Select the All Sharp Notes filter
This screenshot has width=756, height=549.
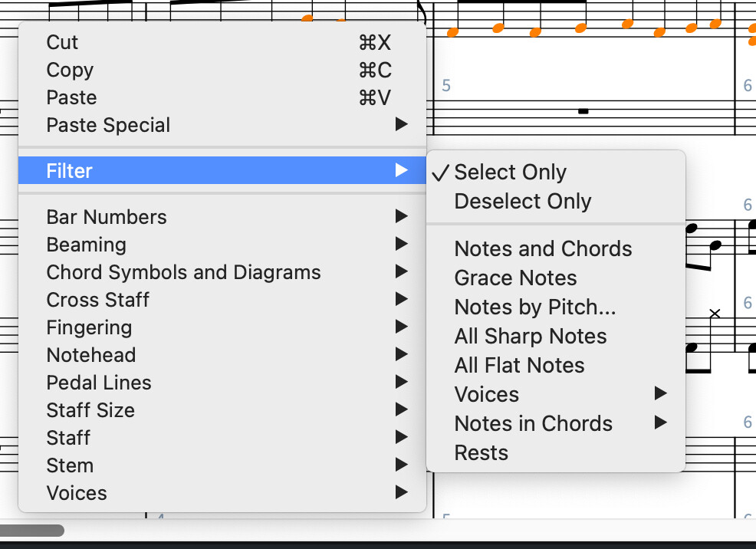click(530, 337)
